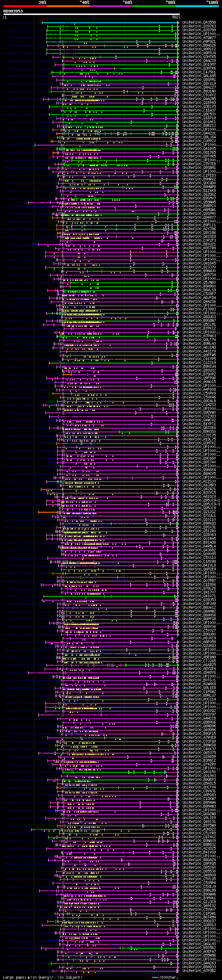
Task: Select hit UniRef100_B9H3S0
Action: point(199,432)
